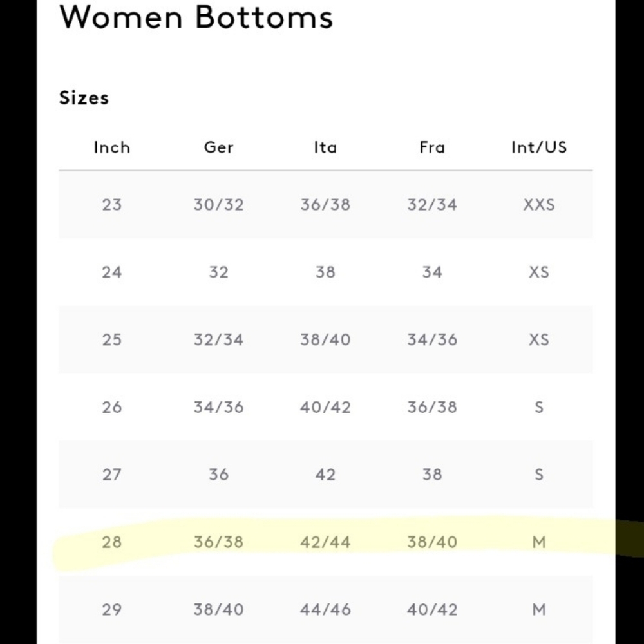Click the Ita column header
644x644 pixels.
(x=325, y=147)
